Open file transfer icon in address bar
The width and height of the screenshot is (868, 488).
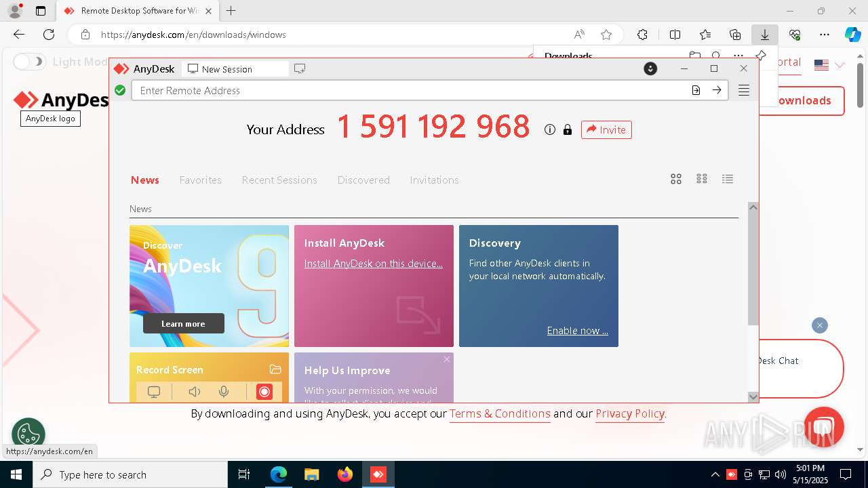[696, 90]
